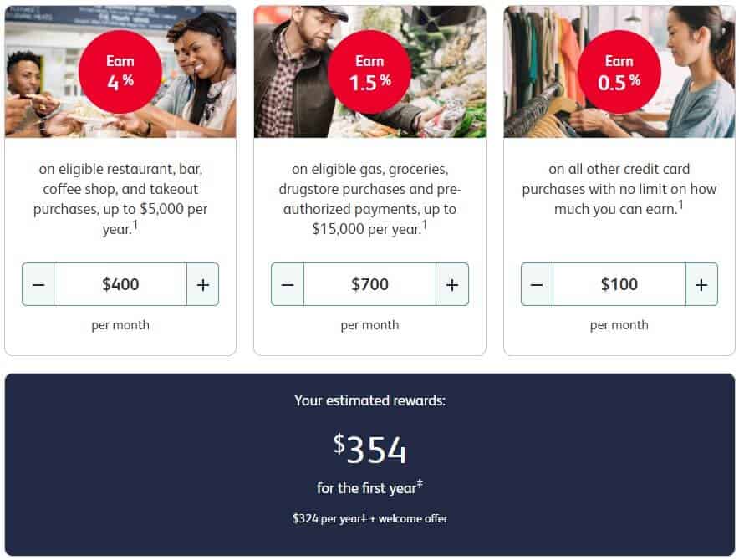Click the $400 restaurant spending field
The height and width of the screenshot is (560, 739).
coord(120,284)
